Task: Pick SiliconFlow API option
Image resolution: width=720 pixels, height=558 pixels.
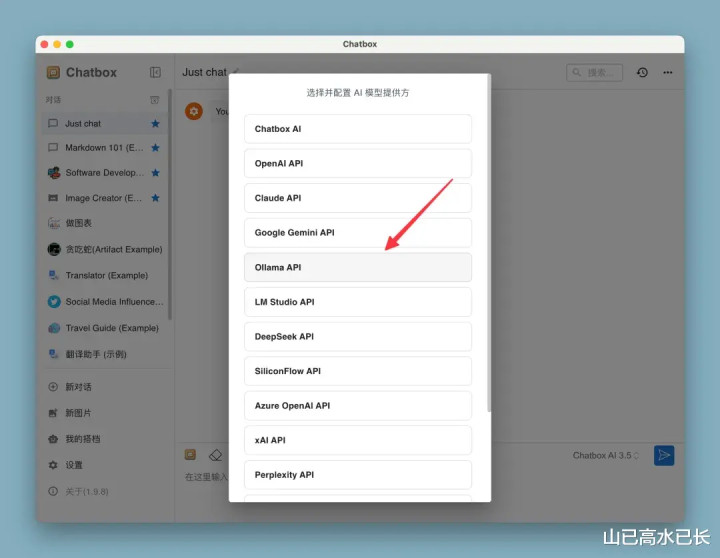Action: coord(358,371)
